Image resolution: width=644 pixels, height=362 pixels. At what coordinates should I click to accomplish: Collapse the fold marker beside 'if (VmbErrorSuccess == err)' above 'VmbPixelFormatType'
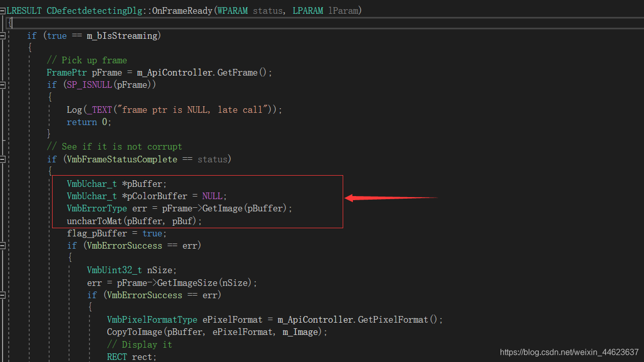click(x=3, y=296)
